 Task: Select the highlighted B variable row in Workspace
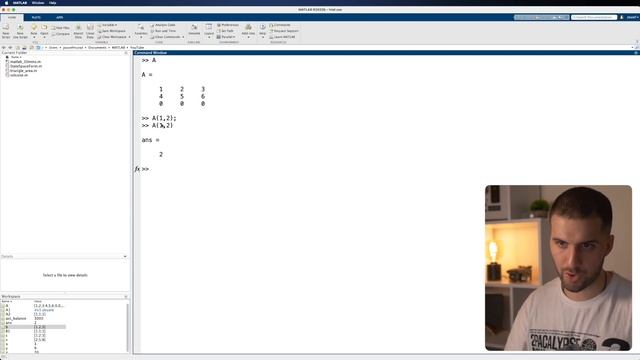[x=33, y=327]
